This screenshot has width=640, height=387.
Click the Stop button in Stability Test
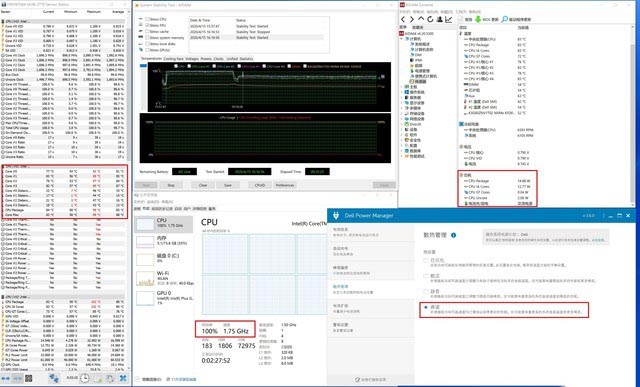click(171, 185)
